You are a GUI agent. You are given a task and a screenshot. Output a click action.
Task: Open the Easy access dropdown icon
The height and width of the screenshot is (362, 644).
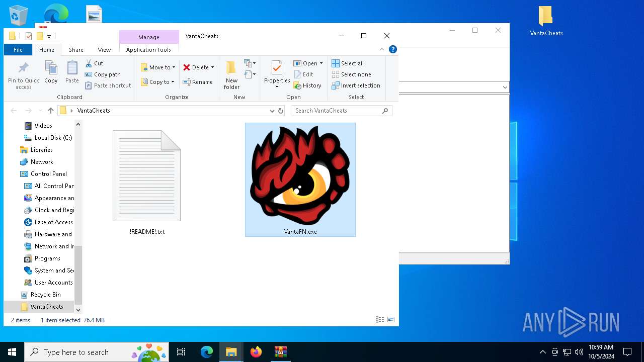250,75
